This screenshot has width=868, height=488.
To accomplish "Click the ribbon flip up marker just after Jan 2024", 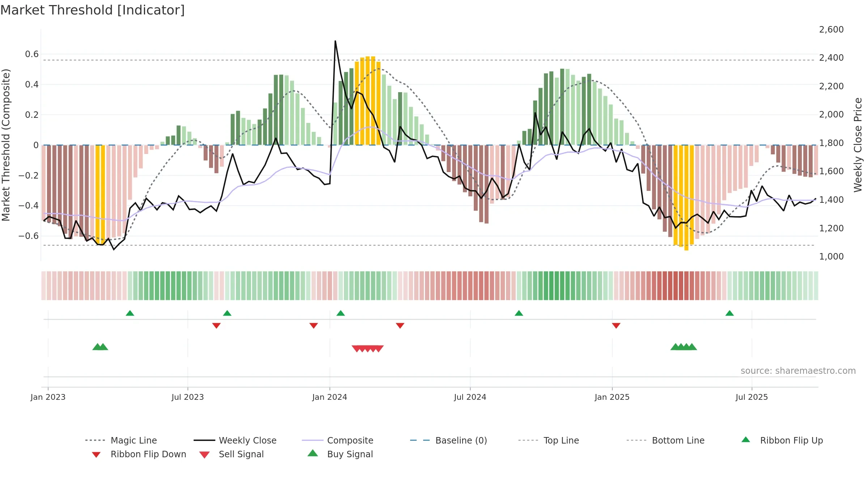I will (x=341, y=313).
